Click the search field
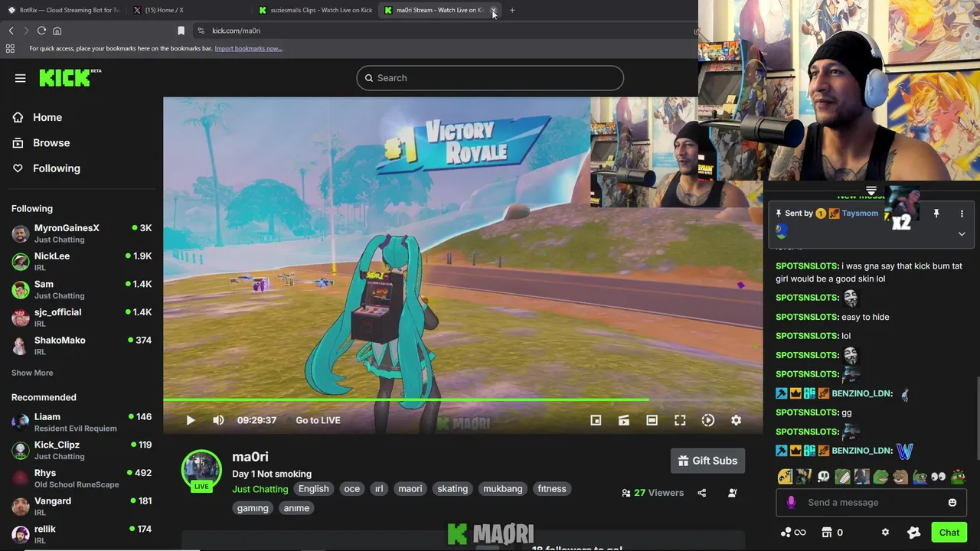 tap(490, 78)
